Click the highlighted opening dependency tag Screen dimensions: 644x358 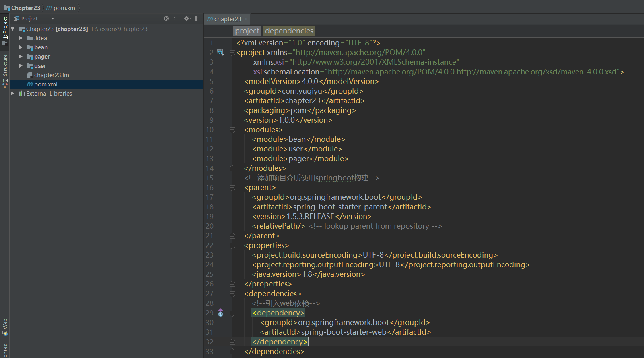(278, 313)
